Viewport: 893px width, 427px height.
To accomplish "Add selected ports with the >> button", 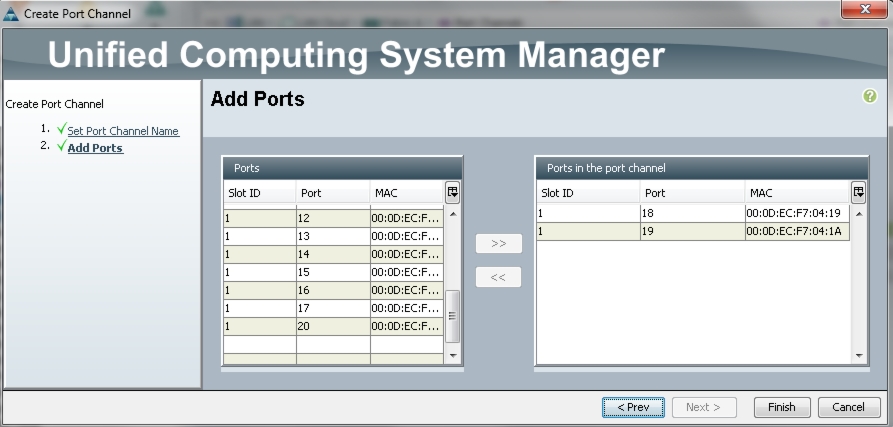I will pyautogui.click(x=498, y=243).
